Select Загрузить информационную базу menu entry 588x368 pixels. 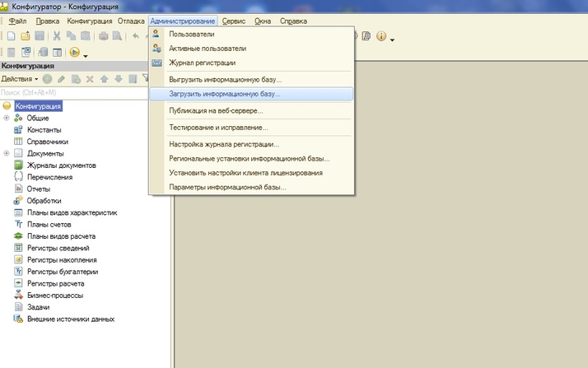coord(224,94)
